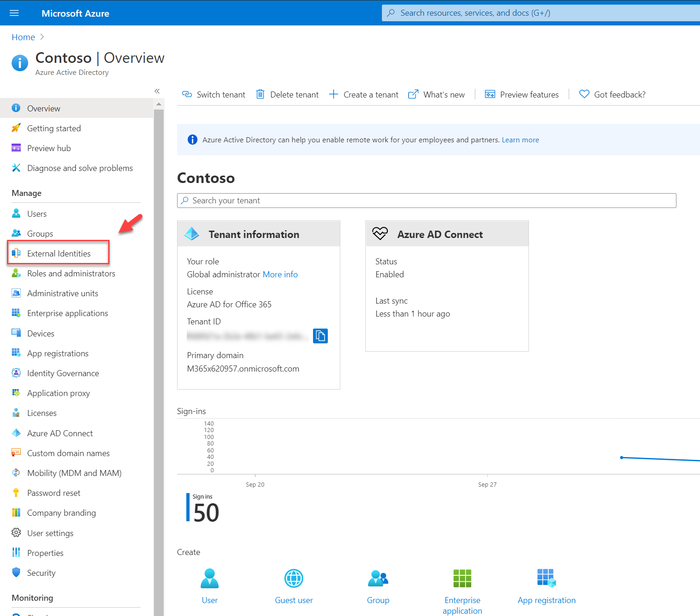Open User settings gear icon

(16, 533)
